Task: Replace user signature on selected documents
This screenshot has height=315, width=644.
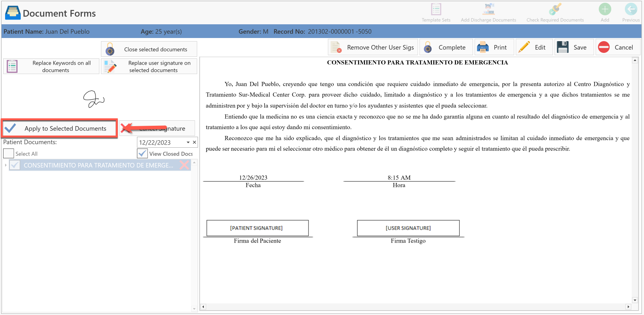Action: pyautogui.click(x=149, y=66)
